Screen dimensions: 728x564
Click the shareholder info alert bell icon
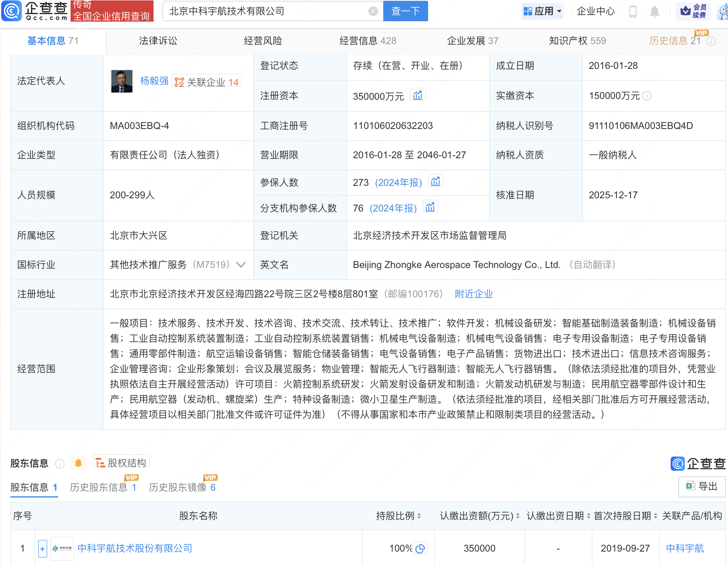pos(78,463)
